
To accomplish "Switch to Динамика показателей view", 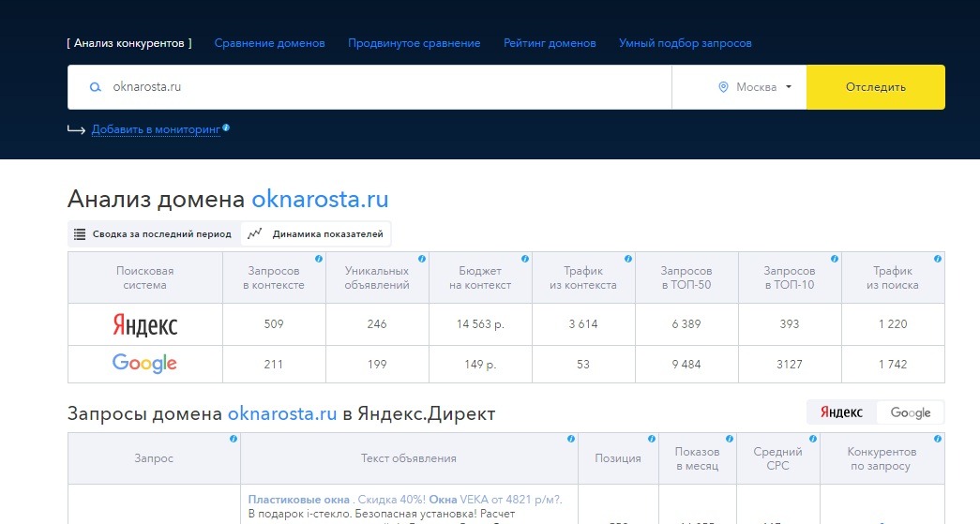I will 316,234.
